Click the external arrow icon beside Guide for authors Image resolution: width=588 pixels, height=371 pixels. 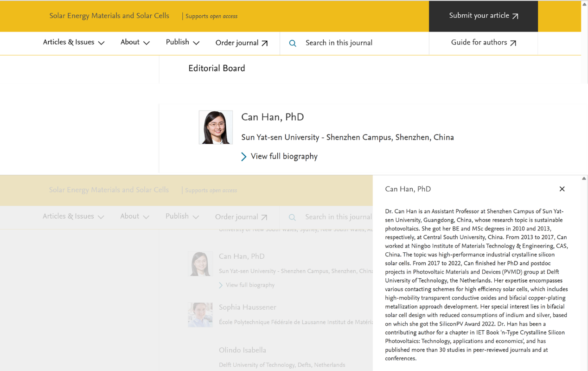pyautogui.click(x=513, y=43)
